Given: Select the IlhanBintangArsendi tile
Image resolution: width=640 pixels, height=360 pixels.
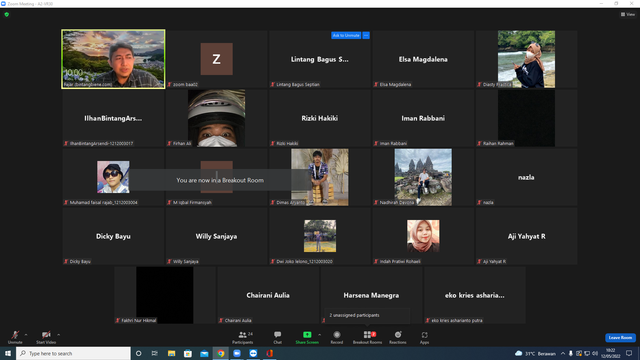Looking at the screenshot, I should 113,118.
